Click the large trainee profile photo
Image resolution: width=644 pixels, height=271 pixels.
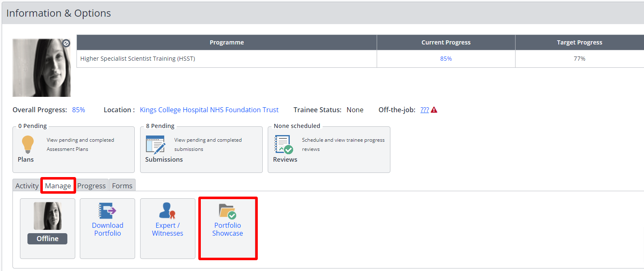point(42,68)
